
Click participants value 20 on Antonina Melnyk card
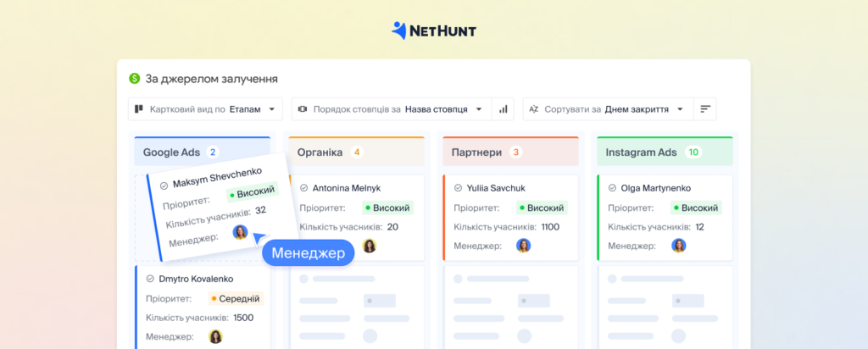392,227
